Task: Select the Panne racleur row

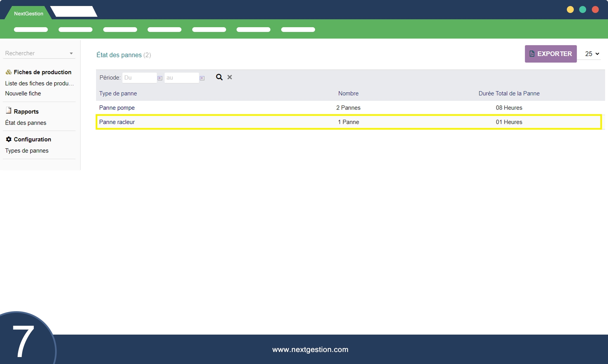Action: tap(348, 122)
